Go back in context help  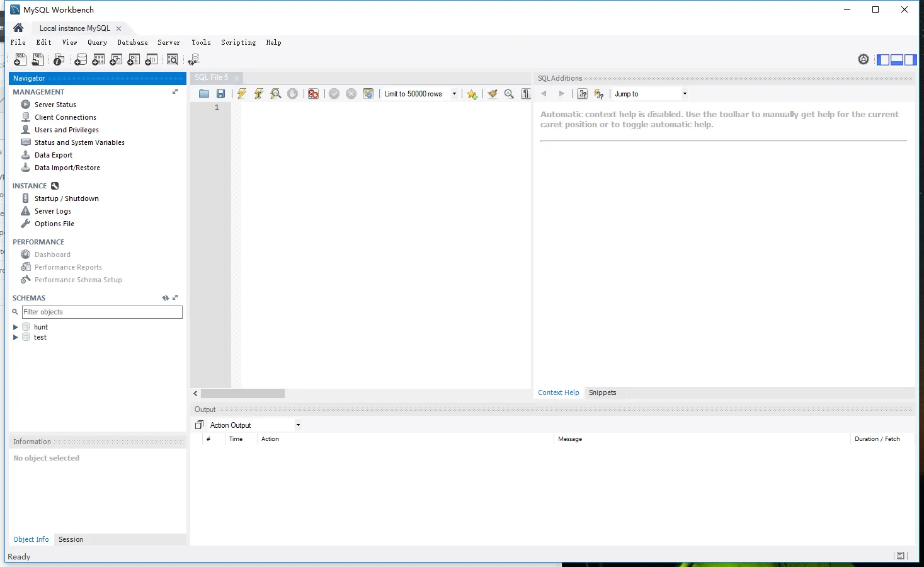(544, 94)
